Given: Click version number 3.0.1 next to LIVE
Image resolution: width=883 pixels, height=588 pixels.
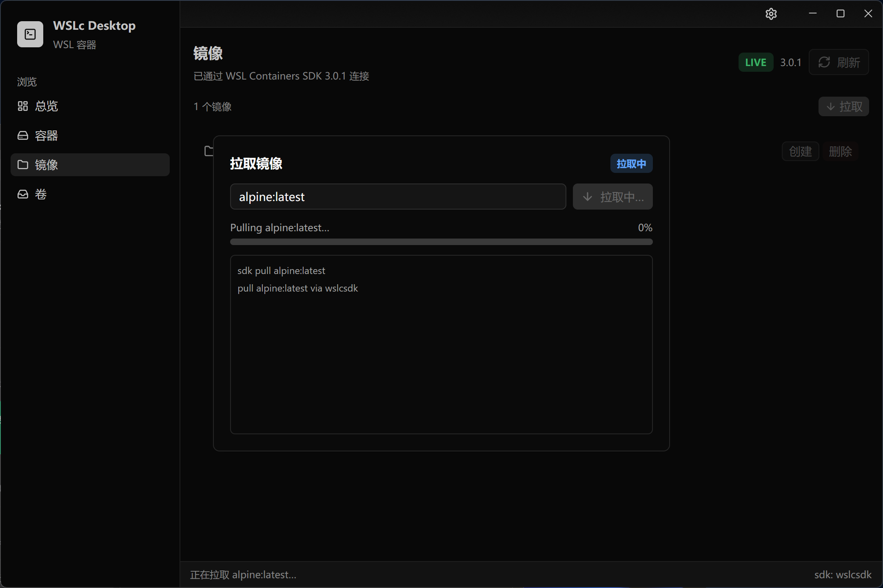Looking at the screenshot, I should (790, 62).
